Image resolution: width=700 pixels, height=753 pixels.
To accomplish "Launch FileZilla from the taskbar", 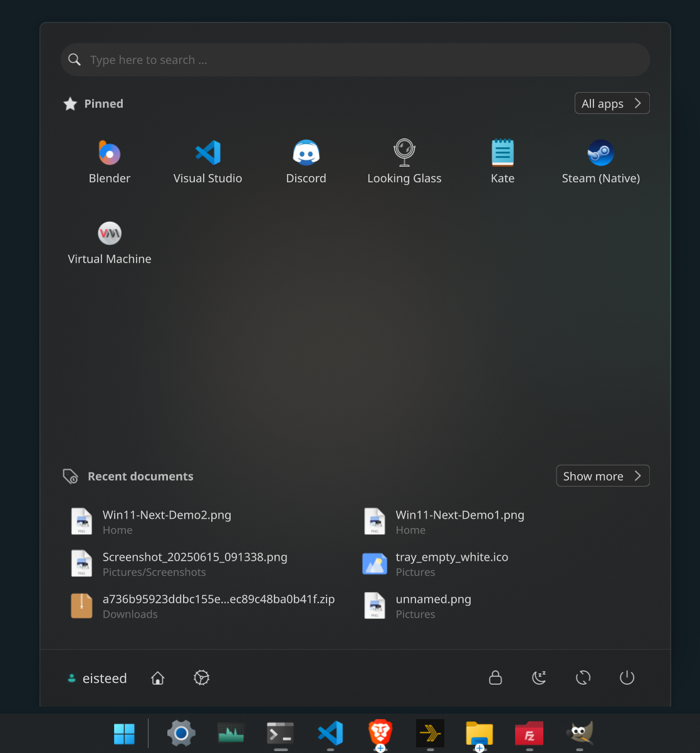I will [x=529, y=733].
